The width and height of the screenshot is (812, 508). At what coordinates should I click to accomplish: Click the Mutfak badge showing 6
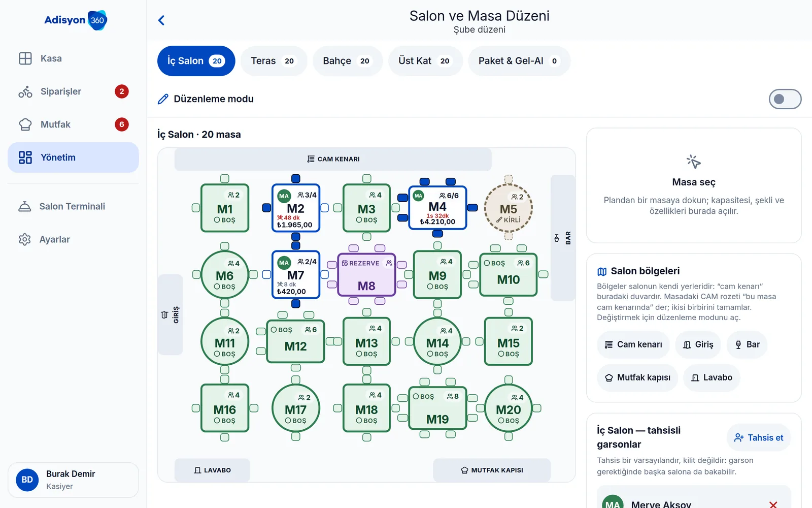click(x=122, y=124)
